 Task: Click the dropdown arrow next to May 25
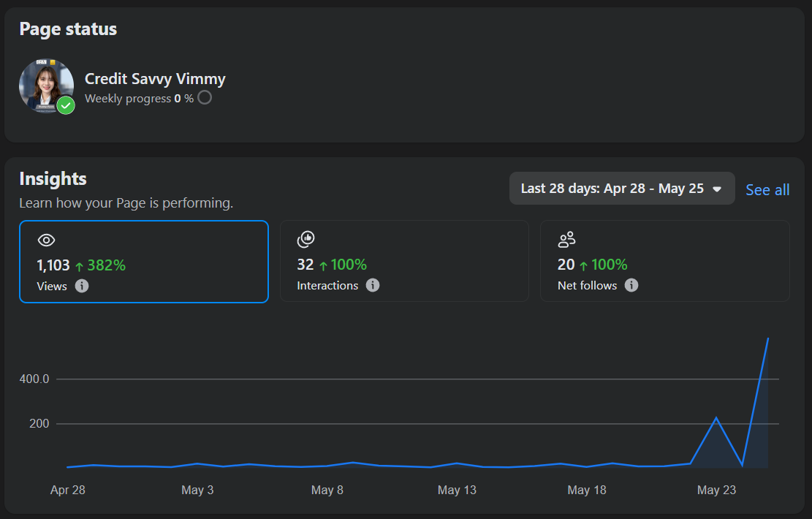717,189
